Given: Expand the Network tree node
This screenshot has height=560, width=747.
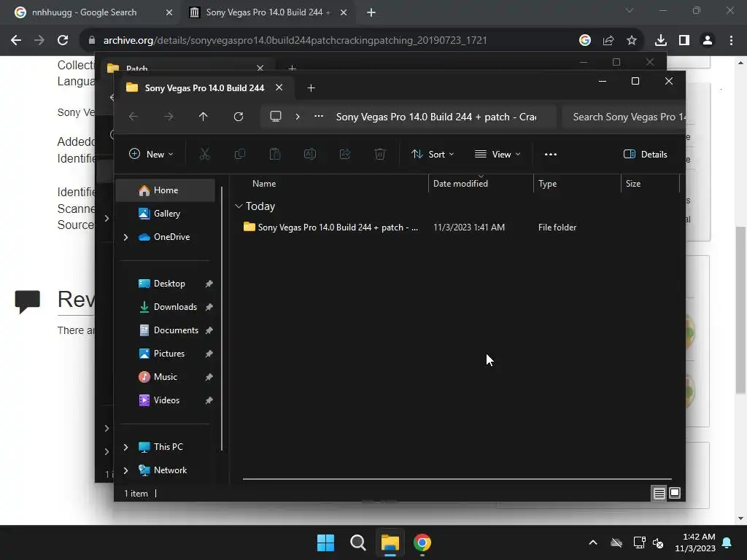Looking at the screenshot, I should click(125, 470).
